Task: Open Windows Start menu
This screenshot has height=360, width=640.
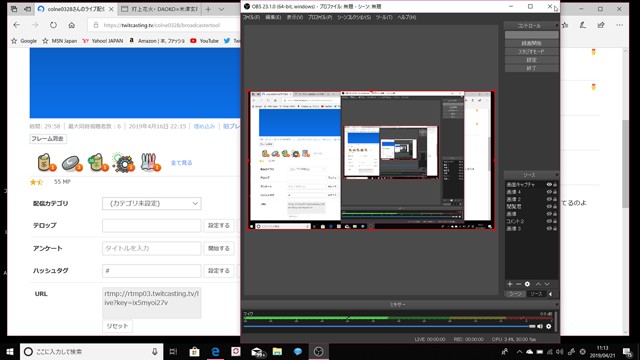Action: (x=10, y=351)
